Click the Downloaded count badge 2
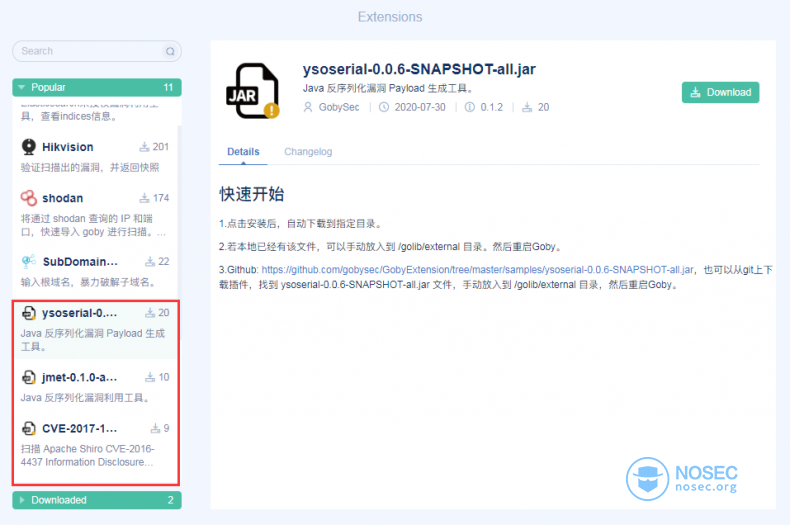The height and width of the screenshot is (525, 790). point(170,500)
